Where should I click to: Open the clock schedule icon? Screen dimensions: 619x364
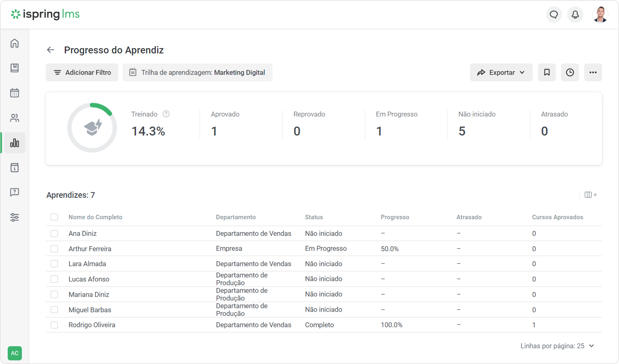point(570,72)
